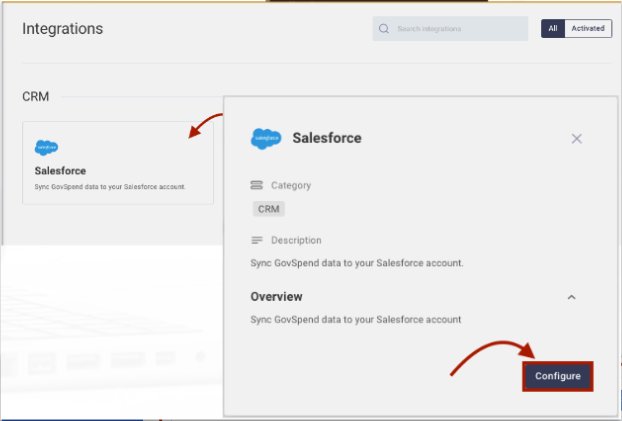Switch to Activated integrations filter

click(588, 29)
